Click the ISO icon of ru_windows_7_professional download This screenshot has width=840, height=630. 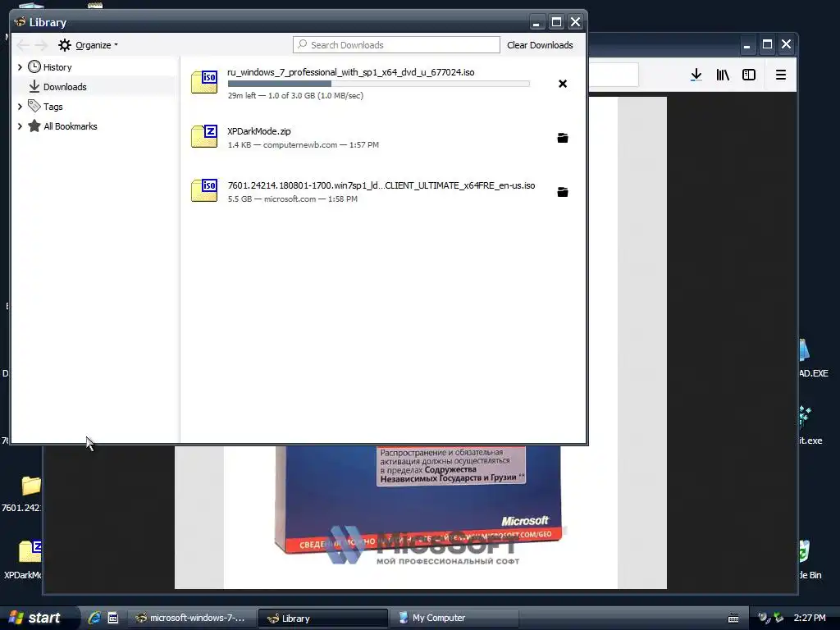pyautogui.click(x=204, y=83)
